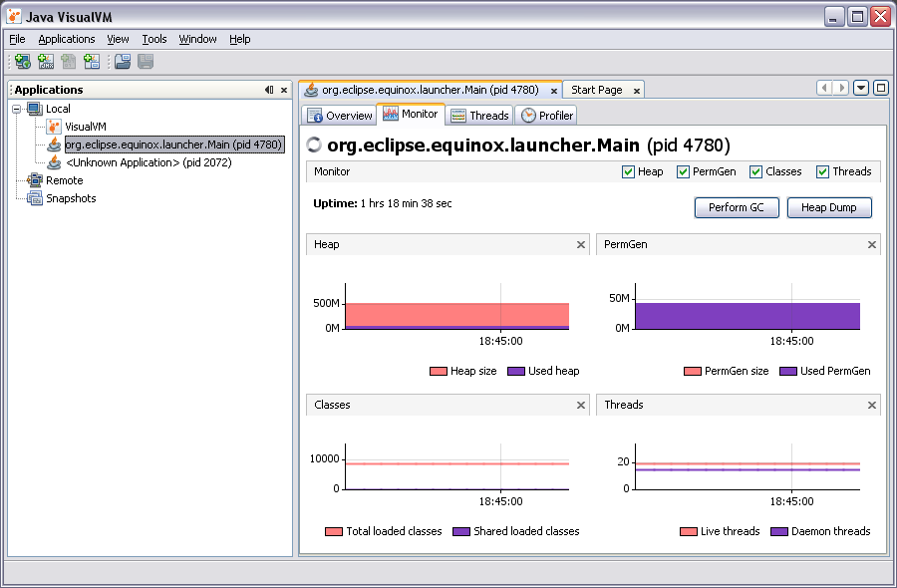
Task: Collapse the Local node in the Applications tree
Action: (17, 109)
